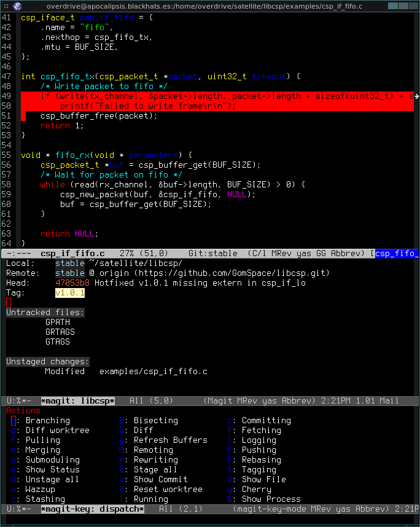The image size is (420, 527).
Task: Choose the Committing action
Action: tap(266, 421)
